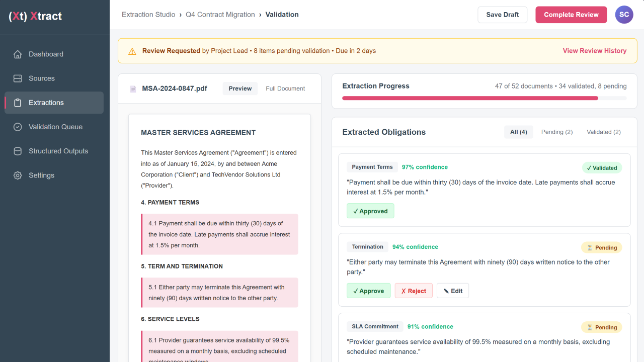Click the Termination category tag

tap(368, 247)
